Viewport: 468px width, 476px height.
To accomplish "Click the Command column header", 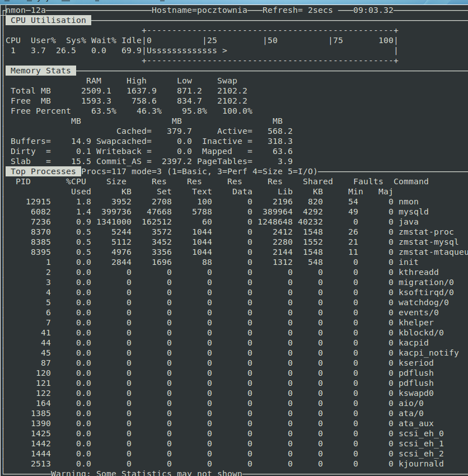I will 411,181.
